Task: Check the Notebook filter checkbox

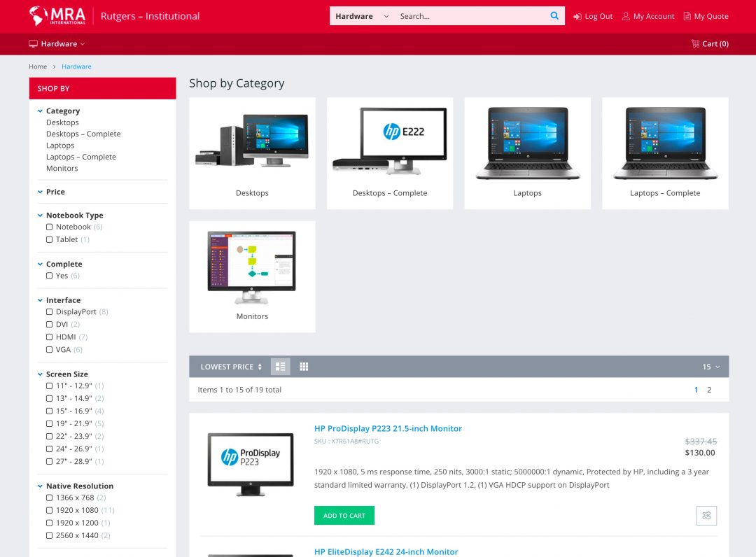Action: click(x=49, y=227)
